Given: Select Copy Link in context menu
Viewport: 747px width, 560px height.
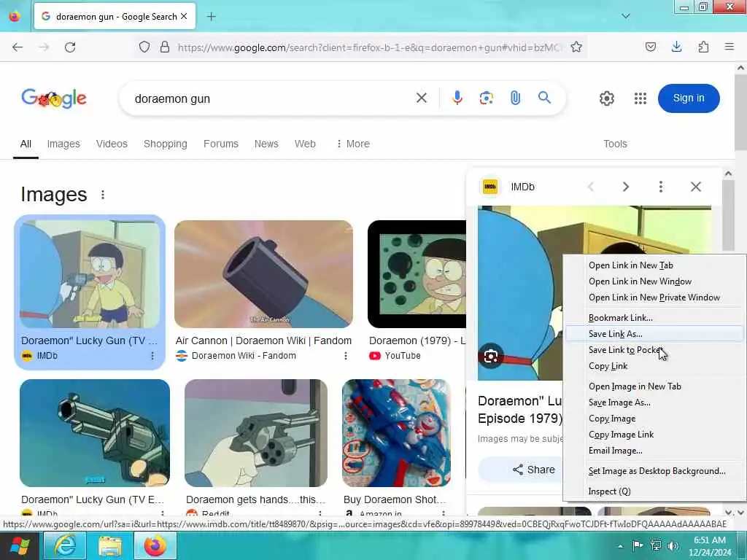Looking at the screenshot, I should click(x=608, y=366).
